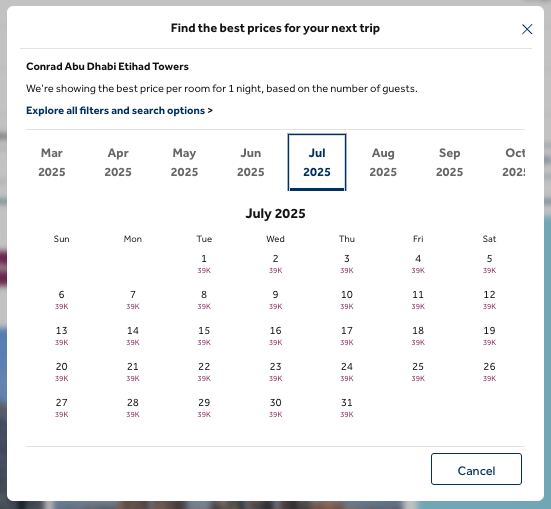Click the Cancel button
Viewport: 551px width, 509px height.
pos(476,469)
